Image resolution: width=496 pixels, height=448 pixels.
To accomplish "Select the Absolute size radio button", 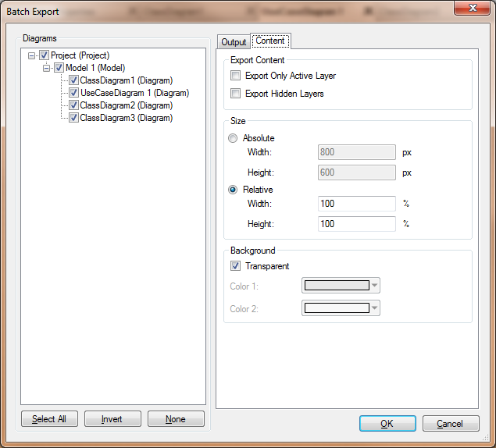I will 233,138.
